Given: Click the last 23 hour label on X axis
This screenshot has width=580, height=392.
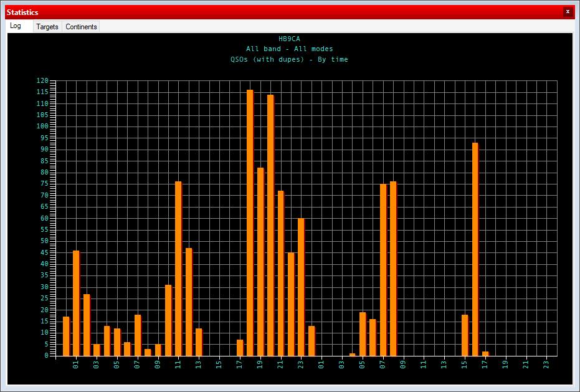Looking at the screenshot, I should tap(546, 364).
